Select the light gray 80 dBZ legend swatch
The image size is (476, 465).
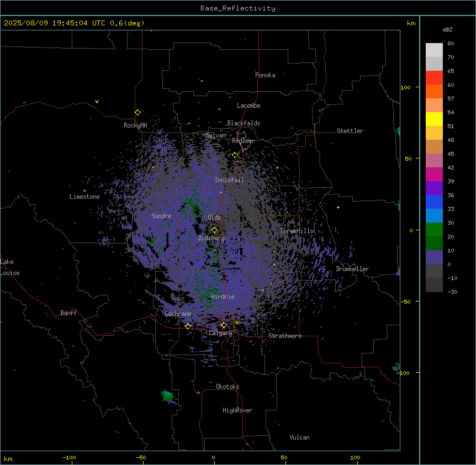(x=434, y=50)
